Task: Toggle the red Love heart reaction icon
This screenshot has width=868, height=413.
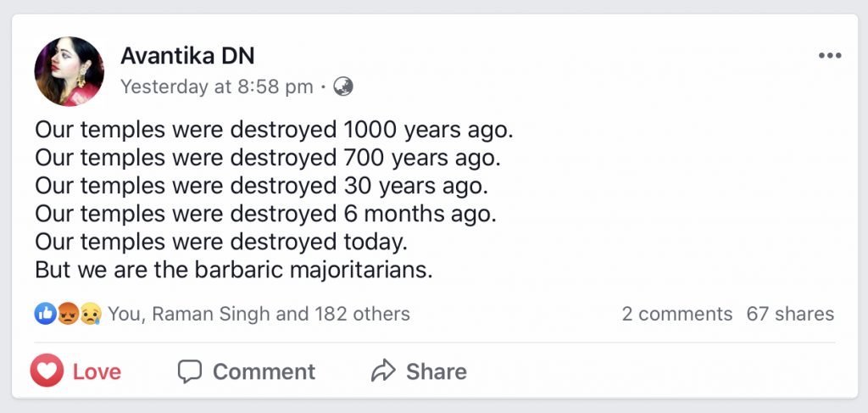Action: [47, 371]
